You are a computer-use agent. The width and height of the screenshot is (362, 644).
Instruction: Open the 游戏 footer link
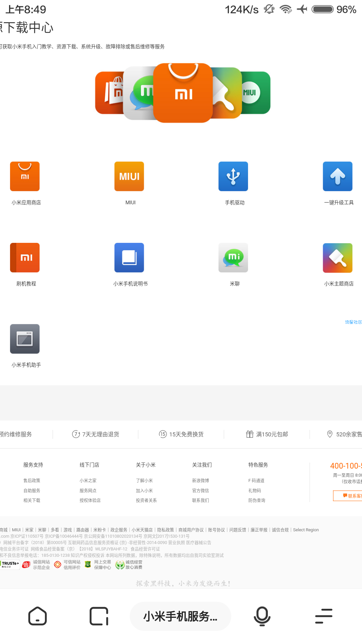point(68,530)
